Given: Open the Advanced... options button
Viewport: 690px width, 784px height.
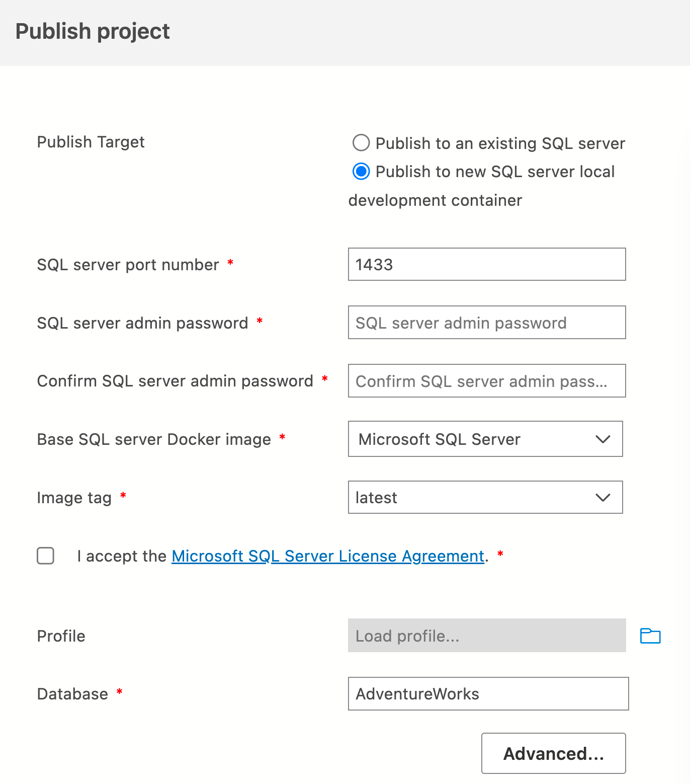Looking at the screenshot, I should tap(554, 753).
